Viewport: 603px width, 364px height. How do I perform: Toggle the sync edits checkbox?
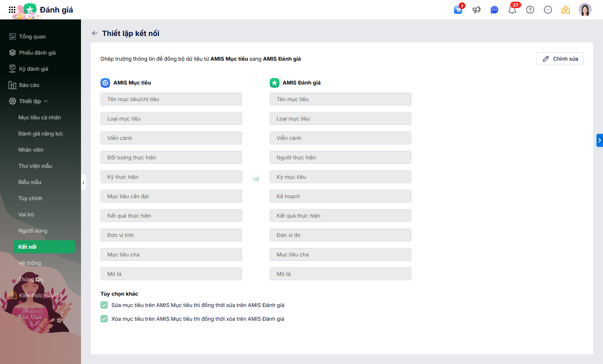[x=104, y=305]
